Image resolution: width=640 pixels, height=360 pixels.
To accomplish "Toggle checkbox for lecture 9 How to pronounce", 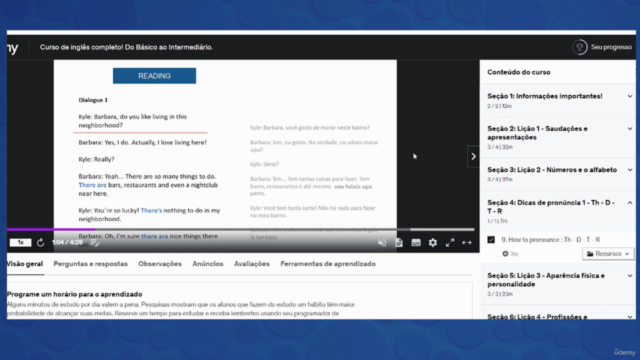I will 491,240.
